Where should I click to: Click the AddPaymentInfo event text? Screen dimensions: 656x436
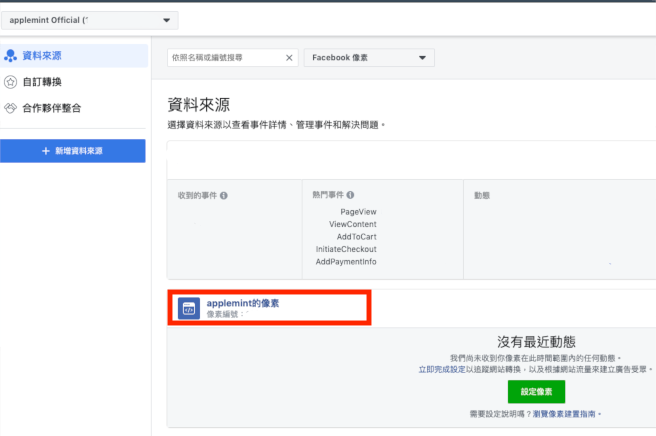click(346, 262)
